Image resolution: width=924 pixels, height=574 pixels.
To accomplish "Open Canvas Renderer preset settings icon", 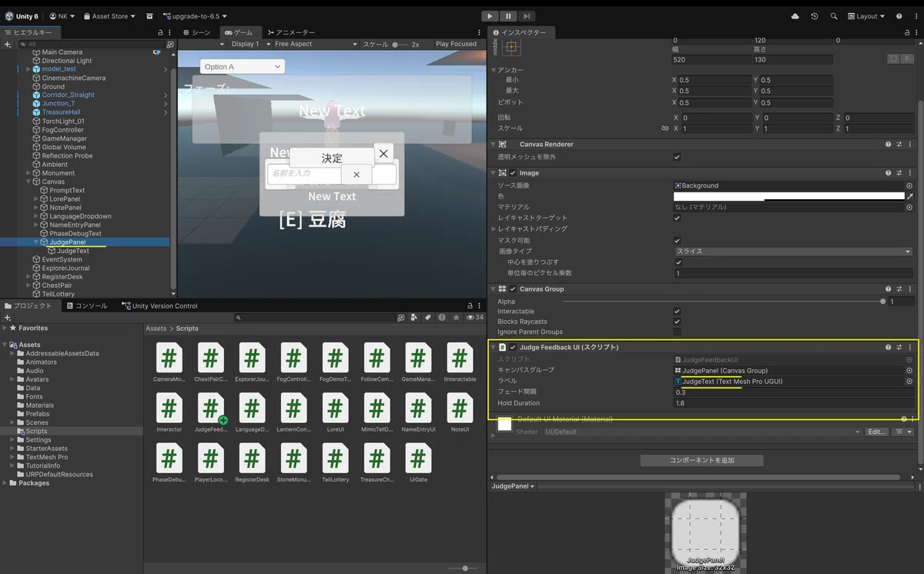I will [x=899, y=145].
